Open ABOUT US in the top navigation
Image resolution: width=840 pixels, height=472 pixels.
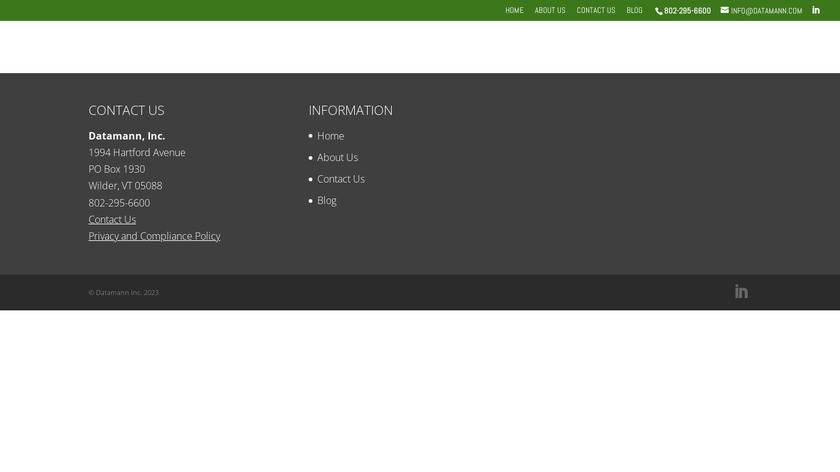coord(550,10)
